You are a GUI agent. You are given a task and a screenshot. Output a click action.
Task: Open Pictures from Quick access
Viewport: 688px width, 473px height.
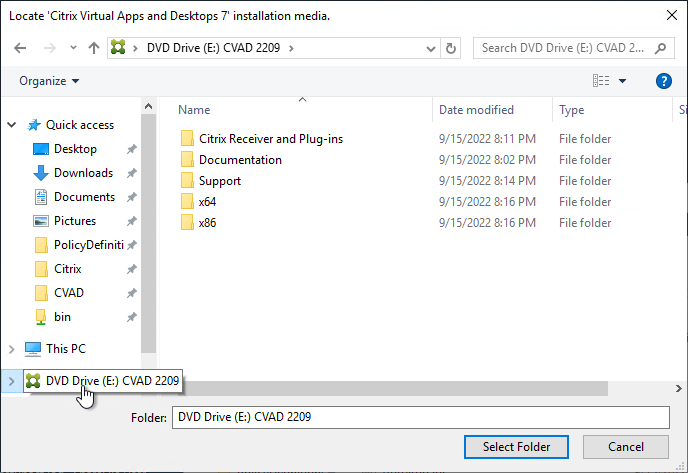point(75,221)
